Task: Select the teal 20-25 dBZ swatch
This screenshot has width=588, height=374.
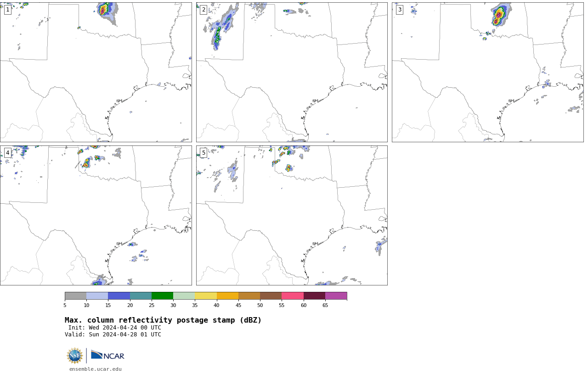Action: [141, 296]
